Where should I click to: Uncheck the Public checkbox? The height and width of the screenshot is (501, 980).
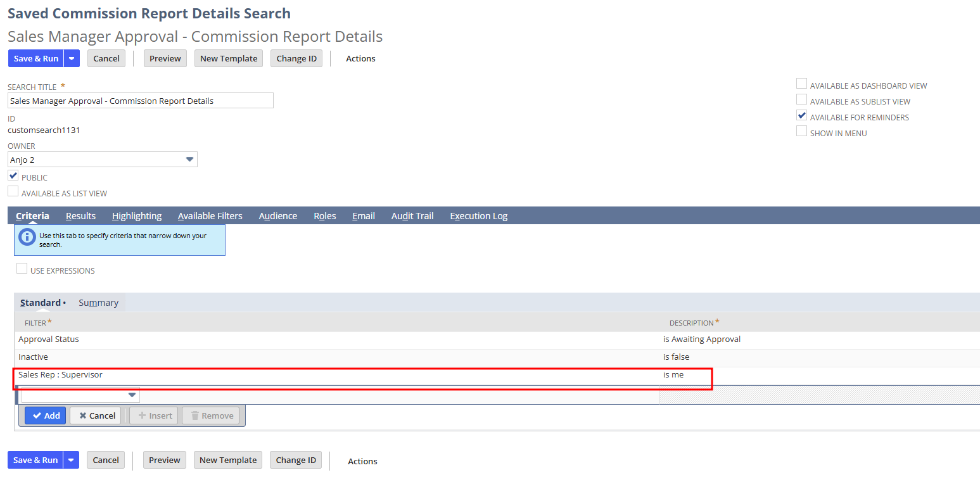coord(13,176)
